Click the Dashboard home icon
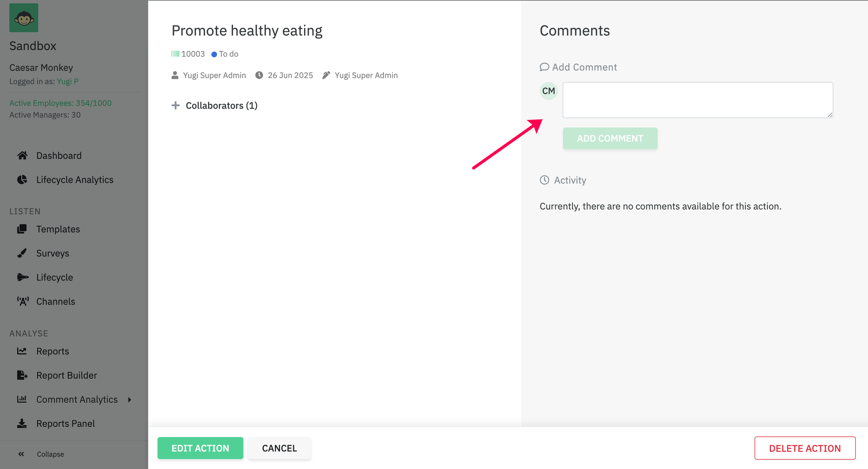This screenshot has height=469, width=868. 22,155
